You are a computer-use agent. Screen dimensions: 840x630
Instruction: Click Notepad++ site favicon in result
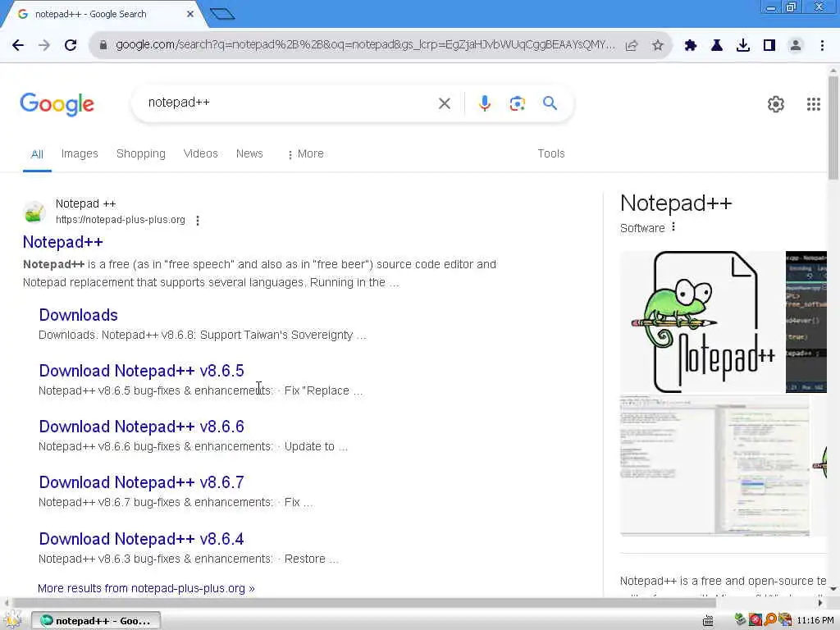[x=34, y=212]
